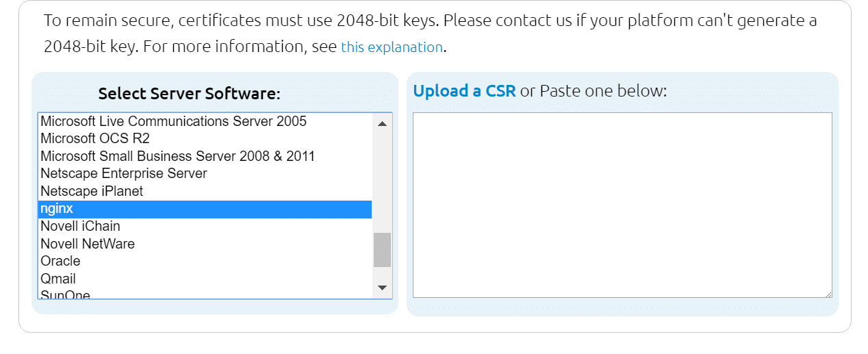The height and width of the screenshot is (354, 868).
Task: Pick Qmail from the server list
Action: click(x=58, y=279)
